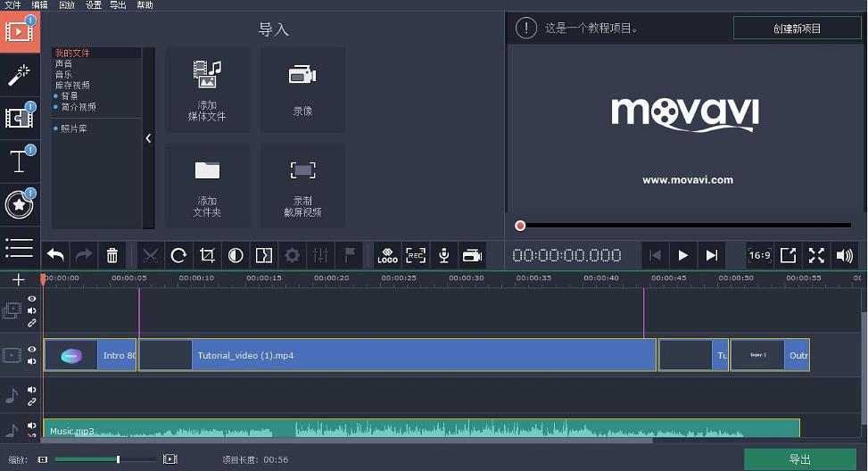Viewport: 868px width, 471px height.
Task: Collapse the import side list chevron
Action: 148,137
